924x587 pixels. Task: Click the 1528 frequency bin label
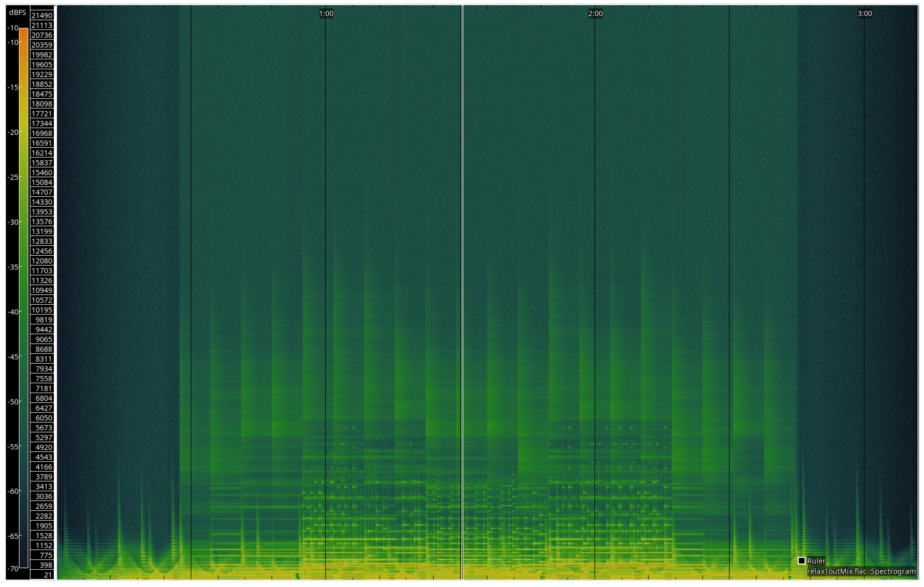point(44,535)
